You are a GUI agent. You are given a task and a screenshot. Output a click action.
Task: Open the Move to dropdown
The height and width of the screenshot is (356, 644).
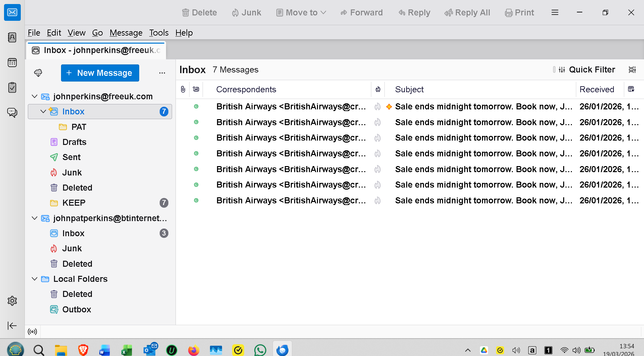tap(301, 12)
